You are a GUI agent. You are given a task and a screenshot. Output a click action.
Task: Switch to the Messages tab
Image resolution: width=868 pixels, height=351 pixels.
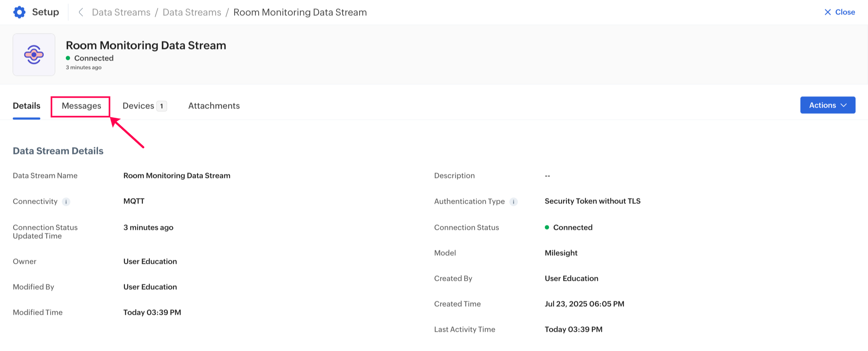pos(81,106)
